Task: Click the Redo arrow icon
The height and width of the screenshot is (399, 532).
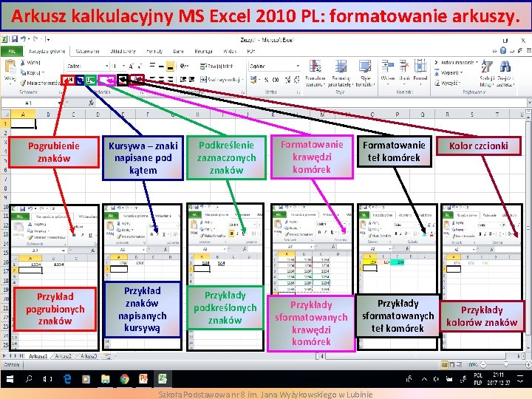Action: pyautogui.click(x=35, y=39)
